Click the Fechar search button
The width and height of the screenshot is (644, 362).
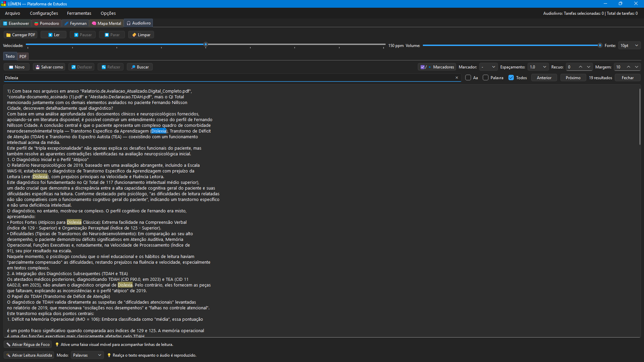tap(628, 78)
